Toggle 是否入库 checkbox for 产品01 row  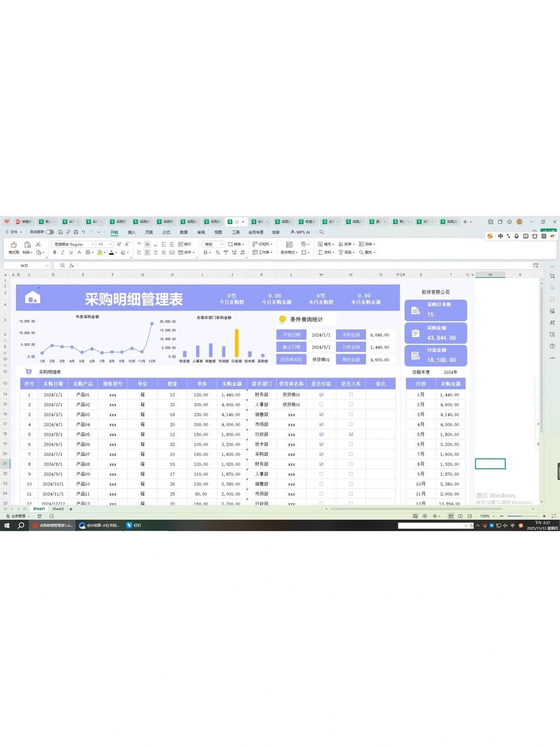(x=351, y=395)
